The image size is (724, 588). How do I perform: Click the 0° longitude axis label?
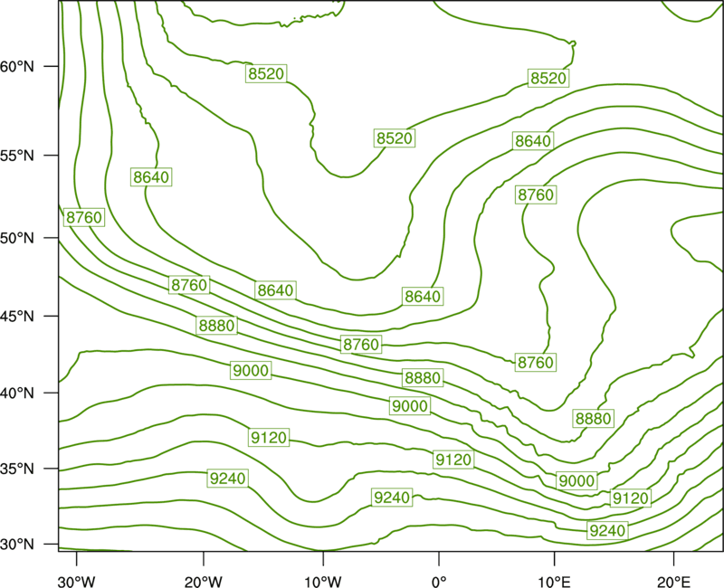click(x=439, y=582)
